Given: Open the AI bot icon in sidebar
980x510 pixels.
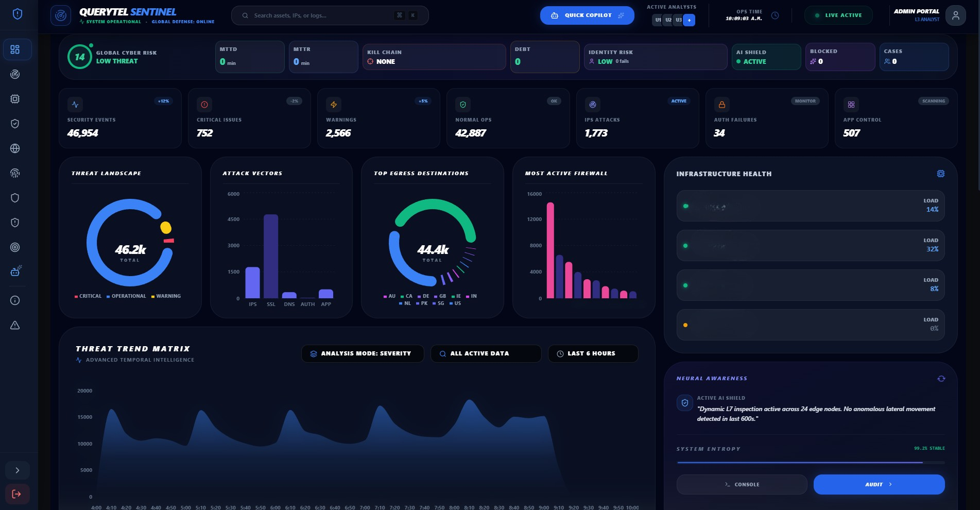Looking at the screenshot, I should [15, 271].
